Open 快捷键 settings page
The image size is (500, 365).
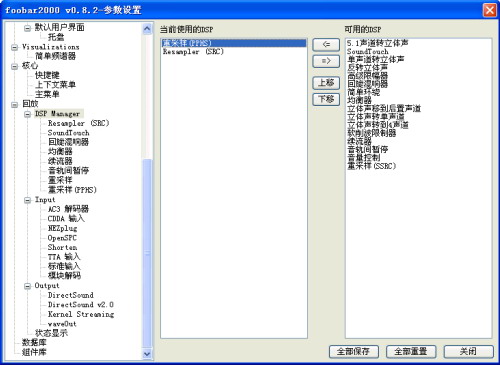[47, 75]
